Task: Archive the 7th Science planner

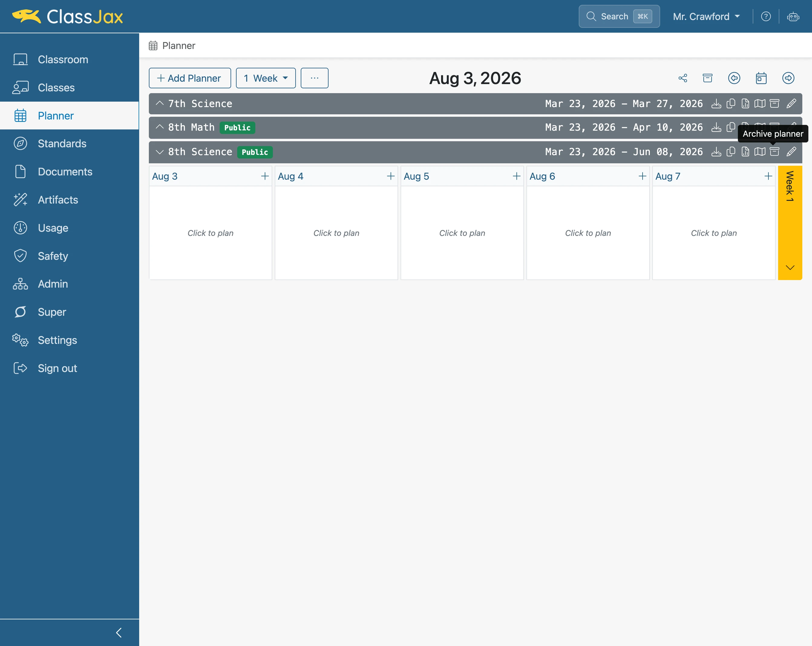Action: (774, 103)
